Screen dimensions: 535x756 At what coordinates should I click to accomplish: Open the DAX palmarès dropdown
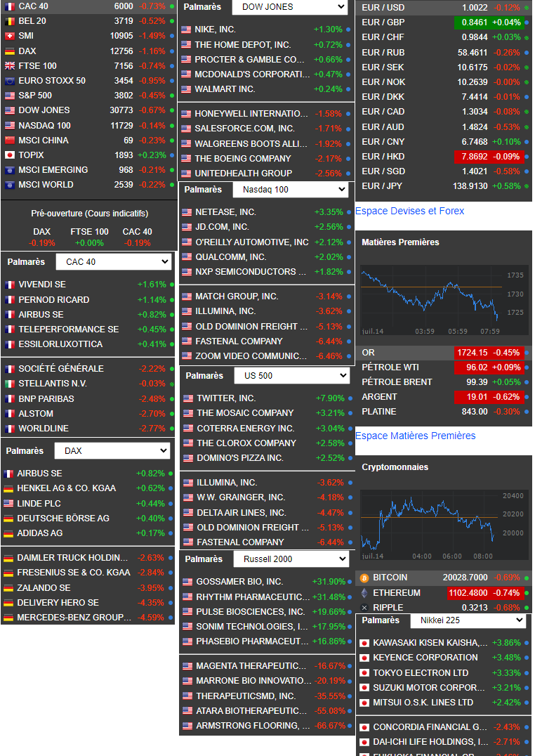click(112, 451)
